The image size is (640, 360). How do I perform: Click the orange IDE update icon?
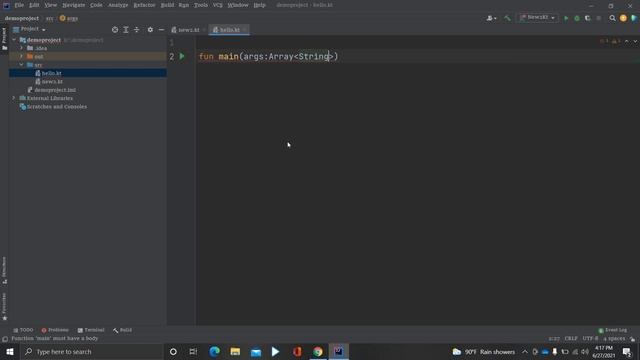tap(623, 18)
